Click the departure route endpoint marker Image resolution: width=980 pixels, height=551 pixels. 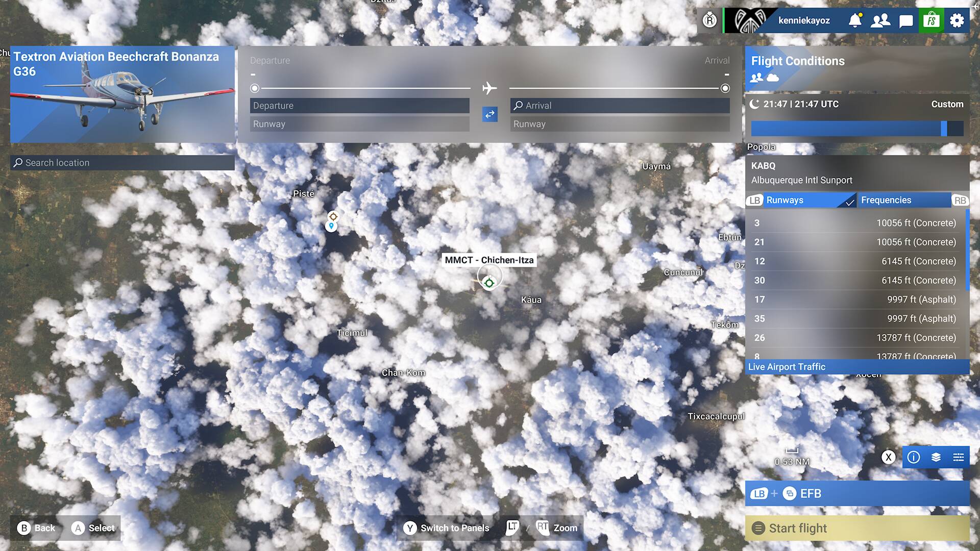click(x=255, y=88)
